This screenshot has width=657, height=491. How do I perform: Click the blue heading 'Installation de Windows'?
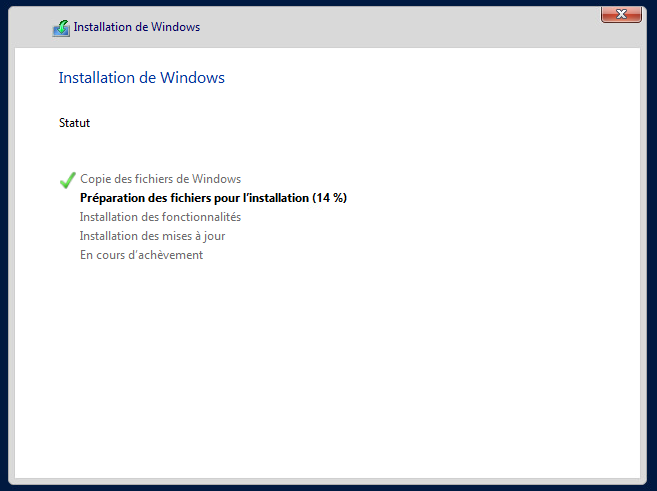pos(142,78)
